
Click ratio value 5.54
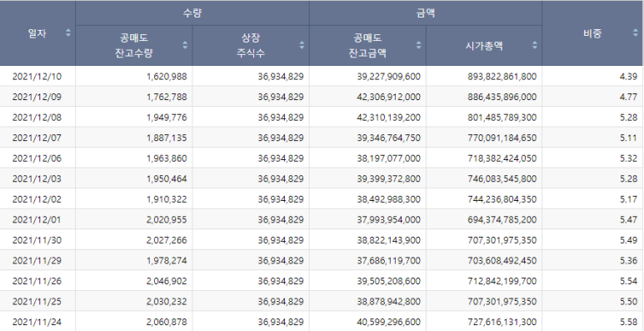click(628, 281)
